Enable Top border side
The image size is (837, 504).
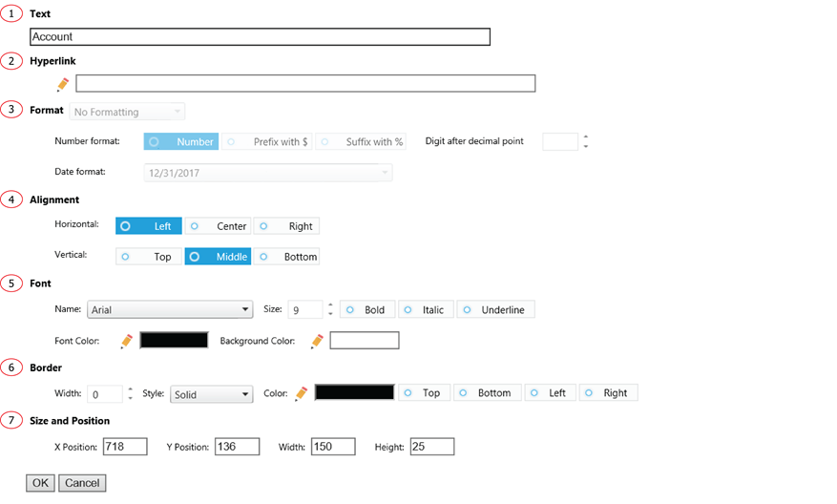point(425,393)
